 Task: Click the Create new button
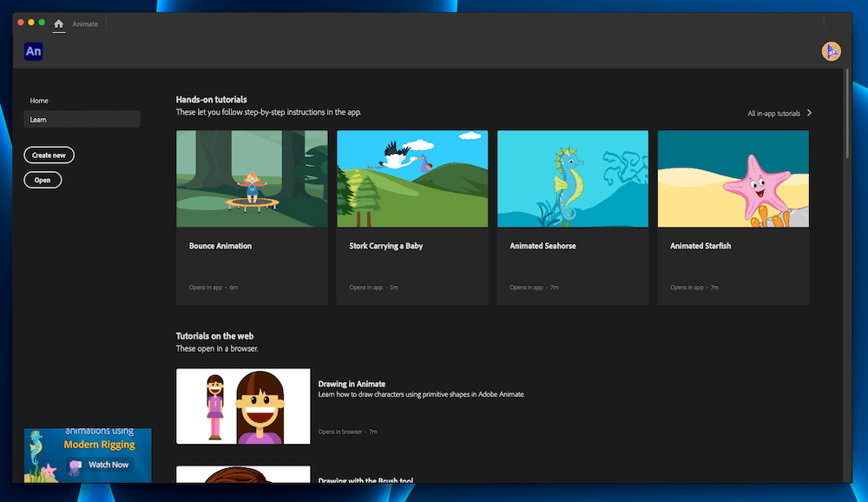point(49,155)
